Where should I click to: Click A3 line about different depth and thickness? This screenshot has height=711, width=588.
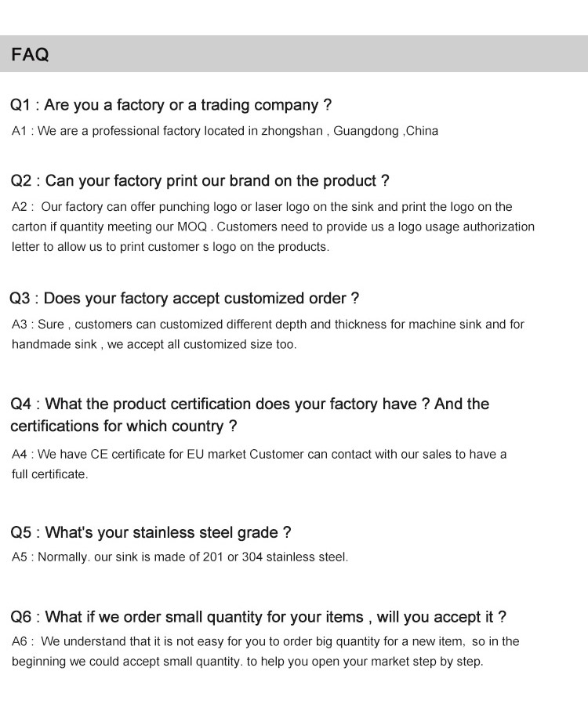click(x=268, y=324)
